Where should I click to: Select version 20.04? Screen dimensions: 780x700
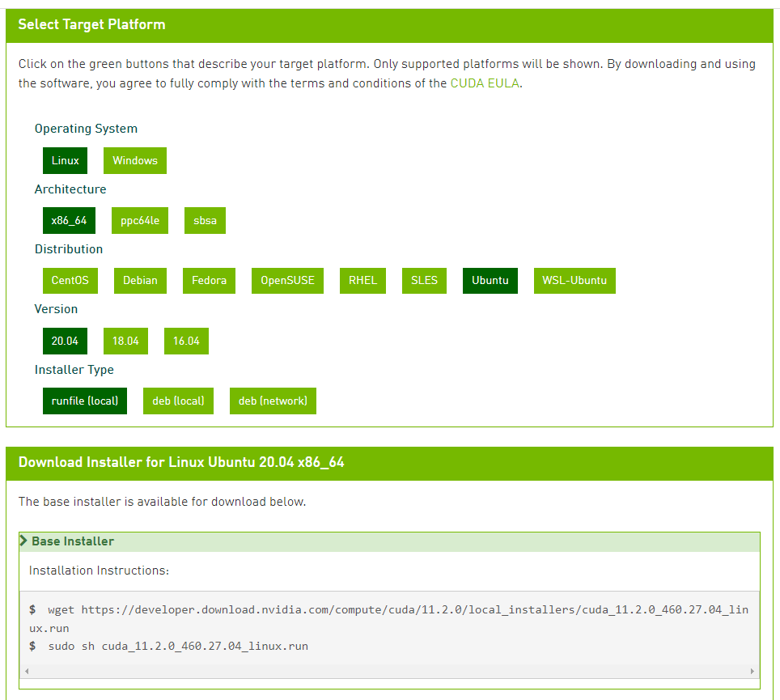tap(66, 342)
